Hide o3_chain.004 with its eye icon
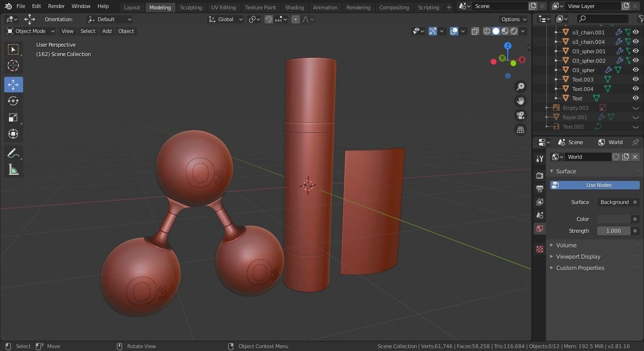Viewport: 644px width, 351px height. 636,42
